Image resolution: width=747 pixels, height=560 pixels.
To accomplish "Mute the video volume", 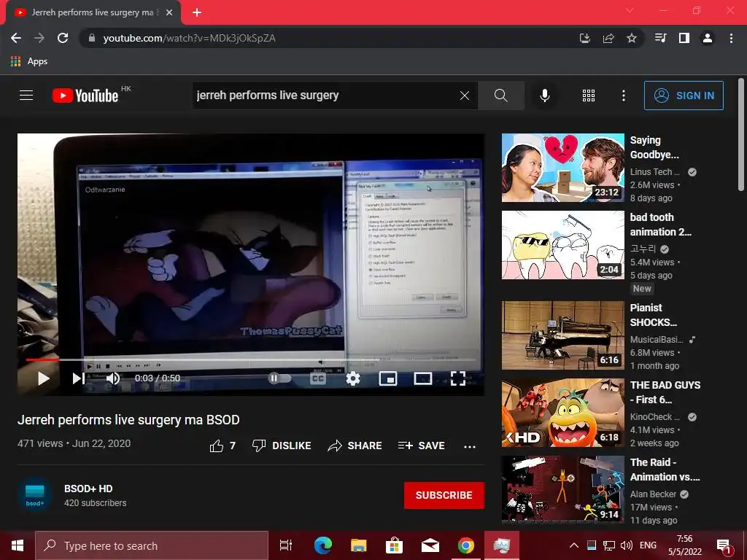I will [x=113, y=378].
